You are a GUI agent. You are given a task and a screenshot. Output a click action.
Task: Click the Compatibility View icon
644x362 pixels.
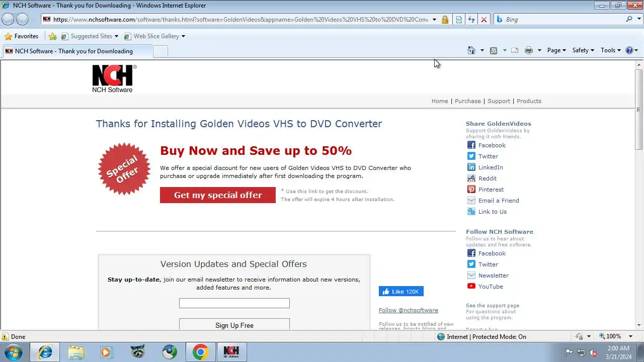[x=459, y=20]
